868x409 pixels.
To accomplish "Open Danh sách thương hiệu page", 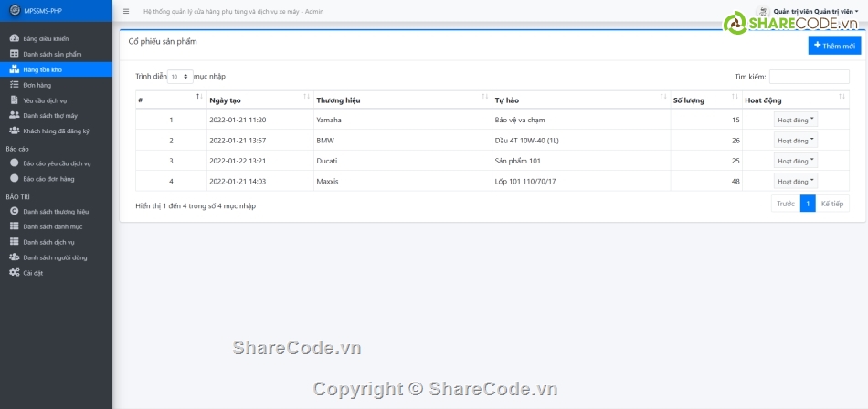I will [x=56, y=211].
